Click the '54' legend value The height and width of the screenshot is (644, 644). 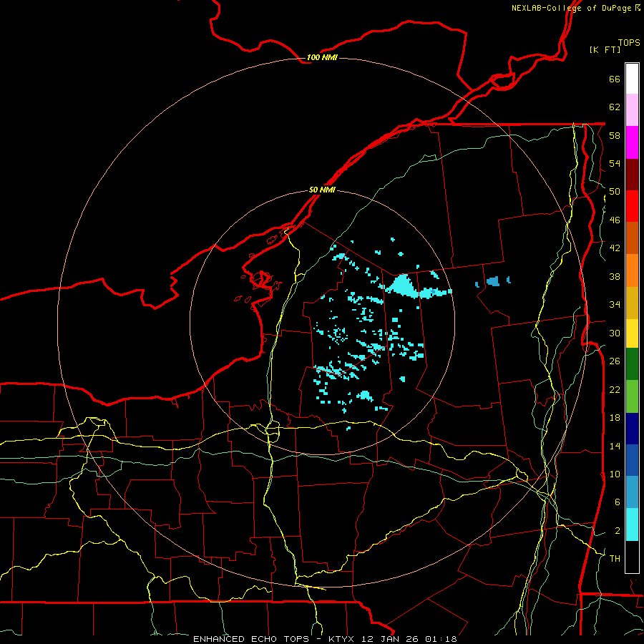click(x=615, y=163)
